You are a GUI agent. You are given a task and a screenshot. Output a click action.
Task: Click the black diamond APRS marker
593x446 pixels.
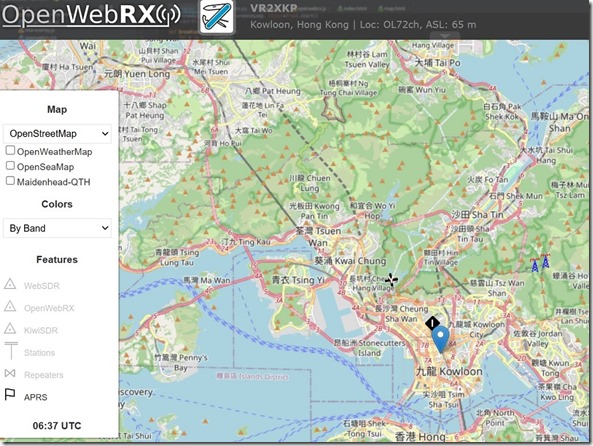(x=432, y=323)
